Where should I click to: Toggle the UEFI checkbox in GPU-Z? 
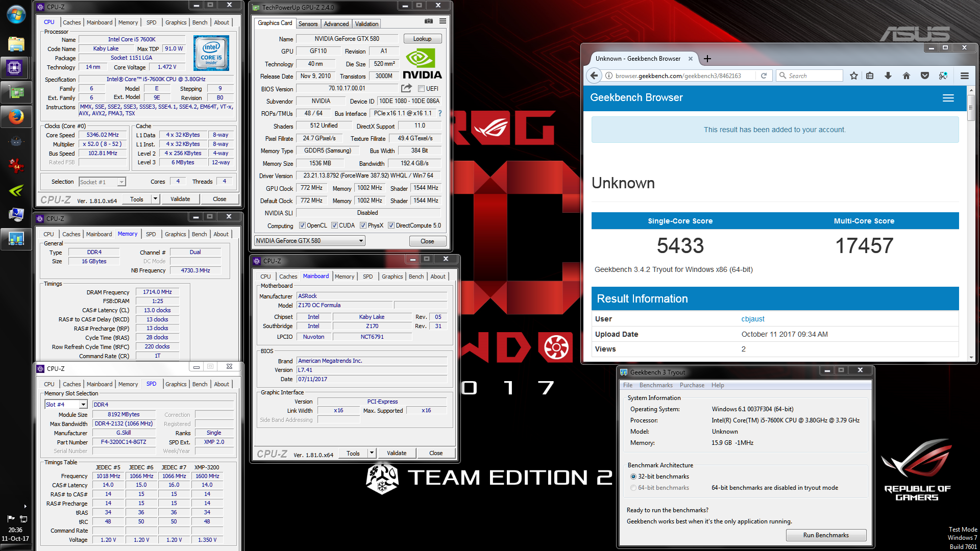pyautogui.click(x=422, y=89)
